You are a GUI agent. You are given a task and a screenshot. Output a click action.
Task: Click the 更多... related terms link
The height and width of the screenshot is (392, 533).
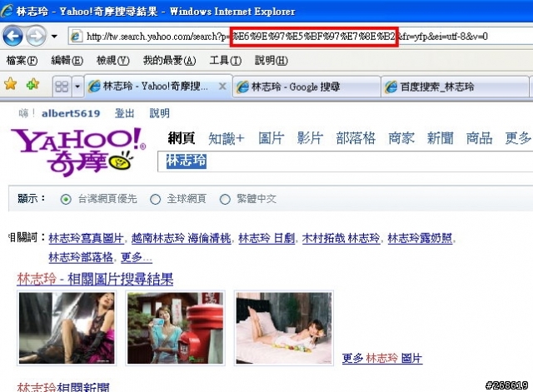[x=137, y=257]
